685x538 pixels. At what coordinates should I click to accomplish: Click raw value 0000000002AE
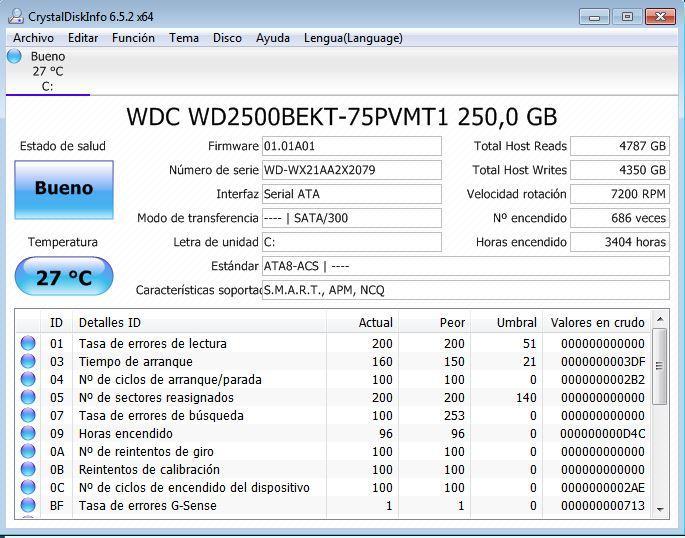603,487
